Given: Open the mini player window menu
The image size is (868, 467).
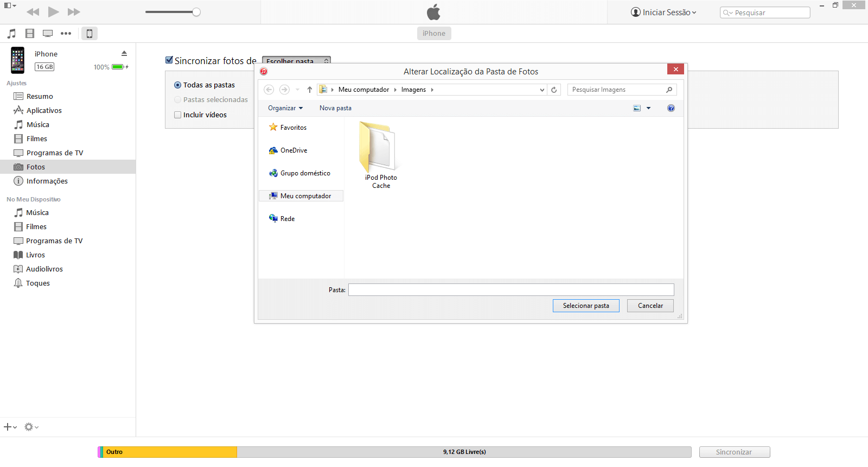Looking at the screenshot, I should point(10,5).
